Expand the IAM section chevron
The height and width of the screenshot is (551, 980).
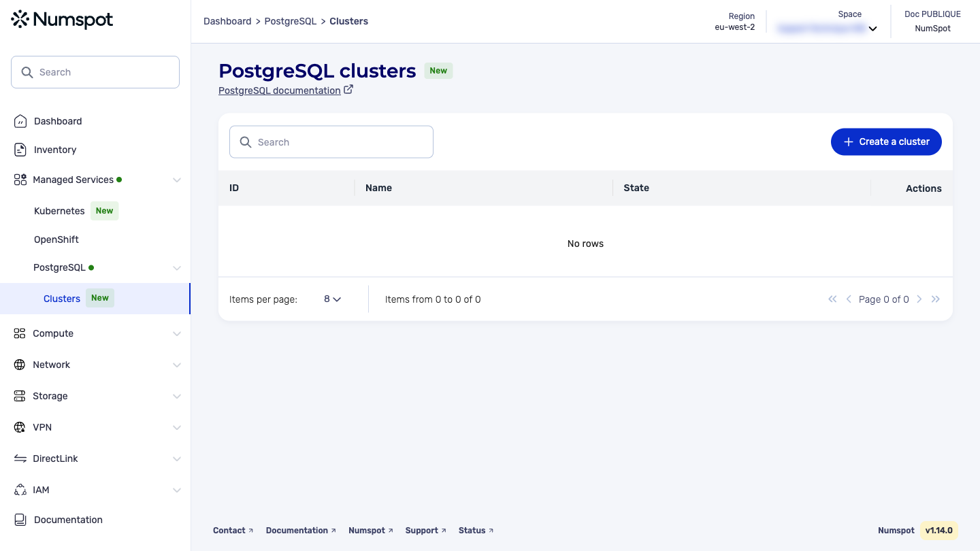(177, 490)
